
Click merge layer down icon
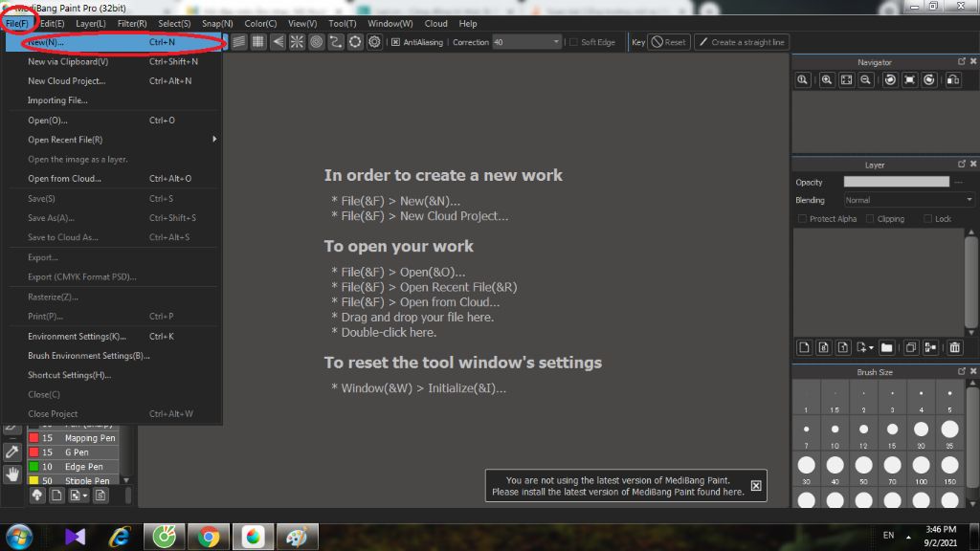[x=930, y=347]
